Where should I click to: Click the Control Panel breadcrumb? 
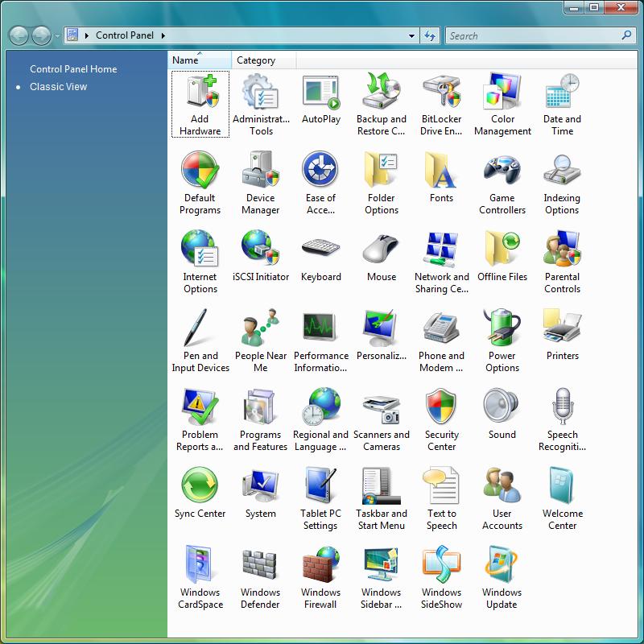[x=125, y=35]
